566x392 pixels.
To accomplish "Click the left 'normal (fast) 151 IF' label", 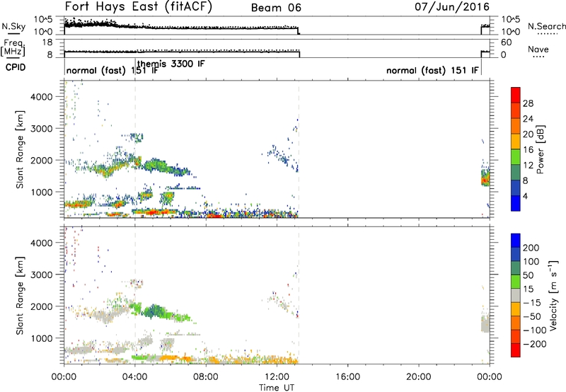I will point(112,71).
